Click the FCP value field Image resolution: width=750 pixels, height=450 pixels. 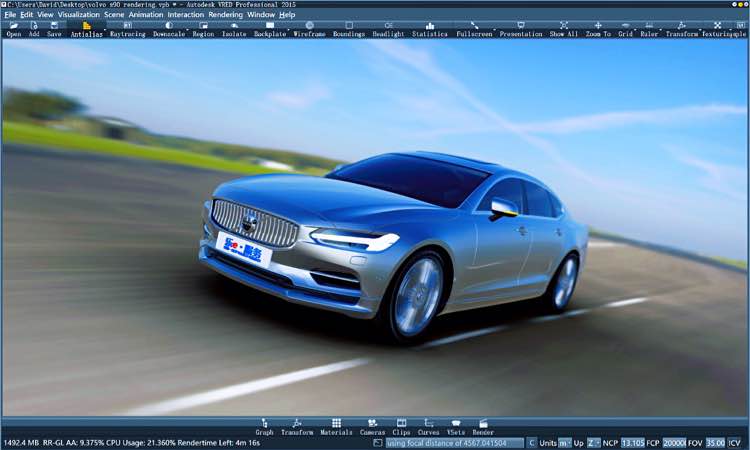(x=674, y=443)
